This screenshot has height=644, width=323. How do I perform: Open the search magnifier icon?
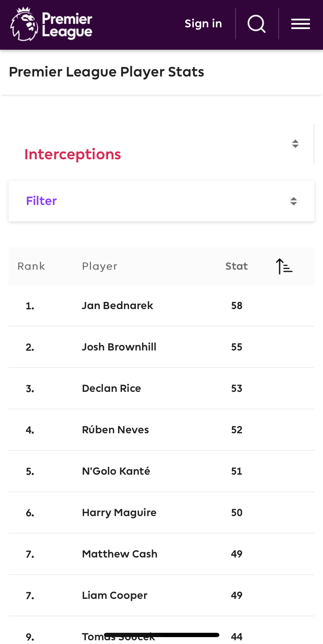[x=256, y=24]
